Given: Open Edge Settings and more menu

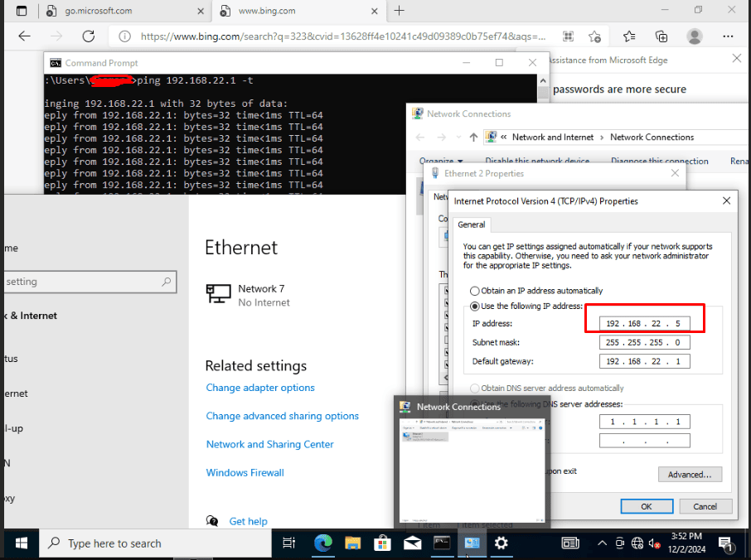Looking at the screenshot, I should (x=728, y=36).
